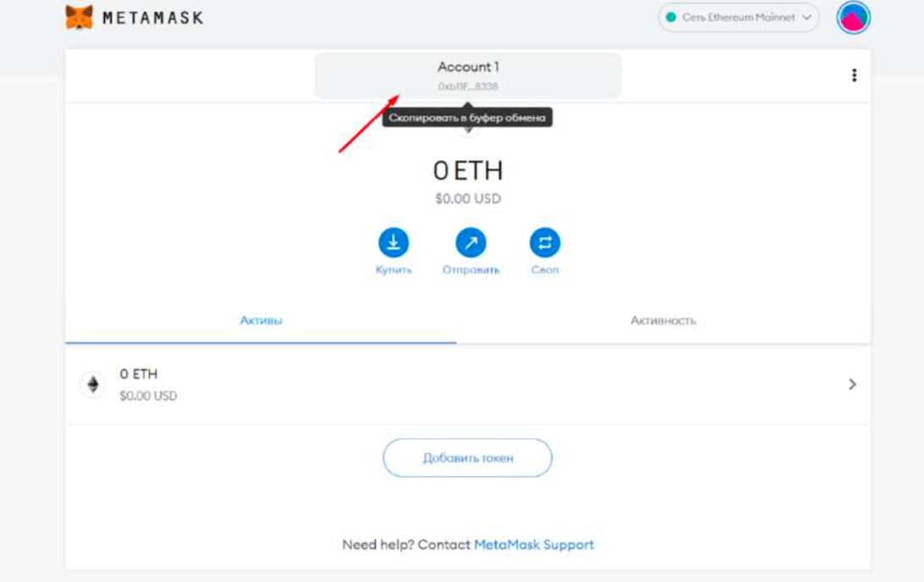The height and width of the screenshot is (582, 924).
Task: Click the MetaMask fox logo
Action: pos(79,17)
